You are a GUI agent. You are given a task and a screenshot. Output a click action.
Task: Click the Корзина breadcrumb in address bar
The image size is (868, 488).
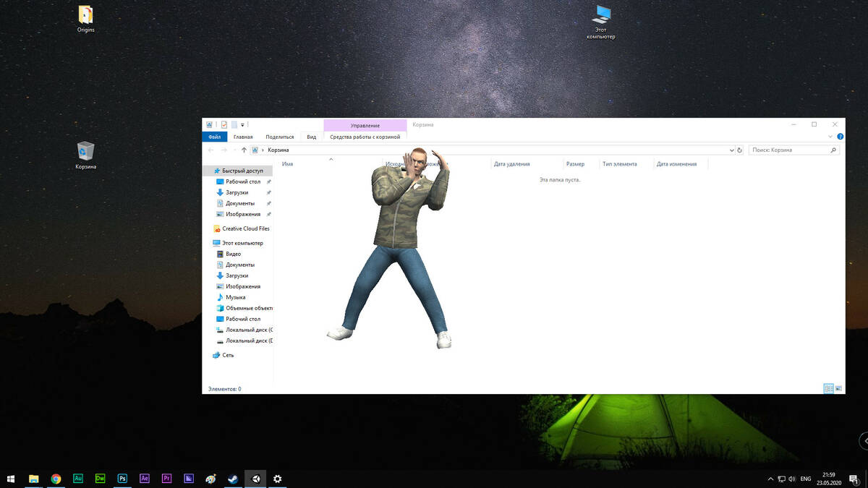point(278,150)
